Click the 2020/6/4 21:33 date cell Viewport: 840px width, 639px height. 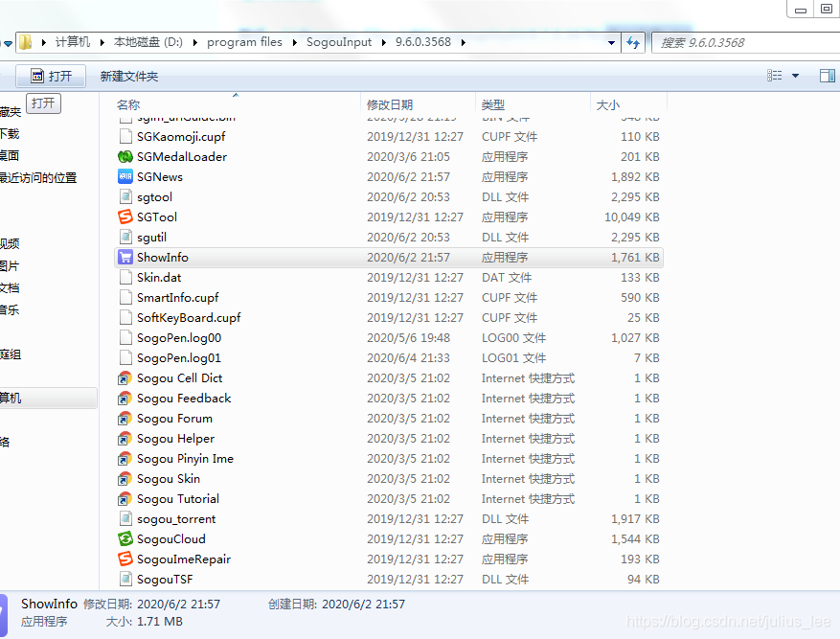pos(408,357)
